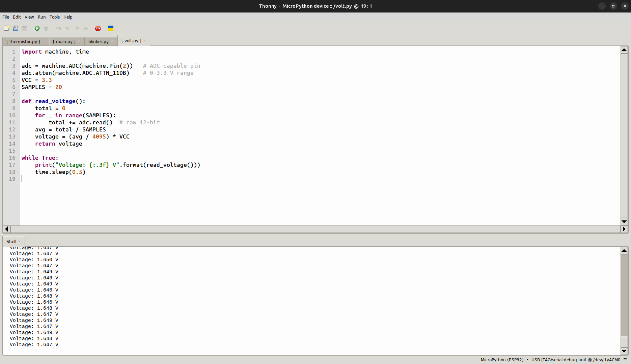The width and height of the screenshot is (631, 364).
Task: Start debugging with the bug icon
Action: [46, 28]
